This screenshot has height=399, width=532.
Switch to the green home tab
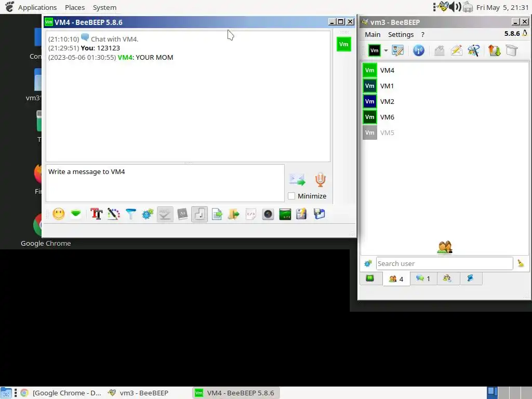[x=370, y=278]
